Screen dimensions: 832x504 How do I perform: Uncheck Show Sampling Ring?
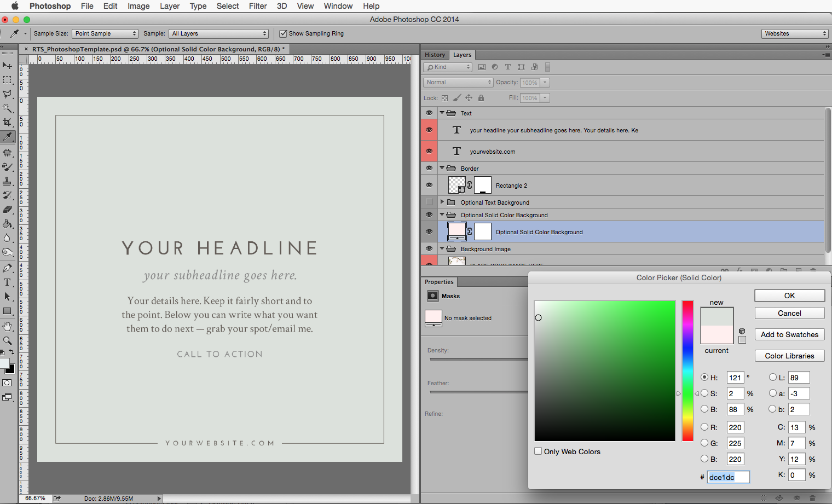(283, 33)
